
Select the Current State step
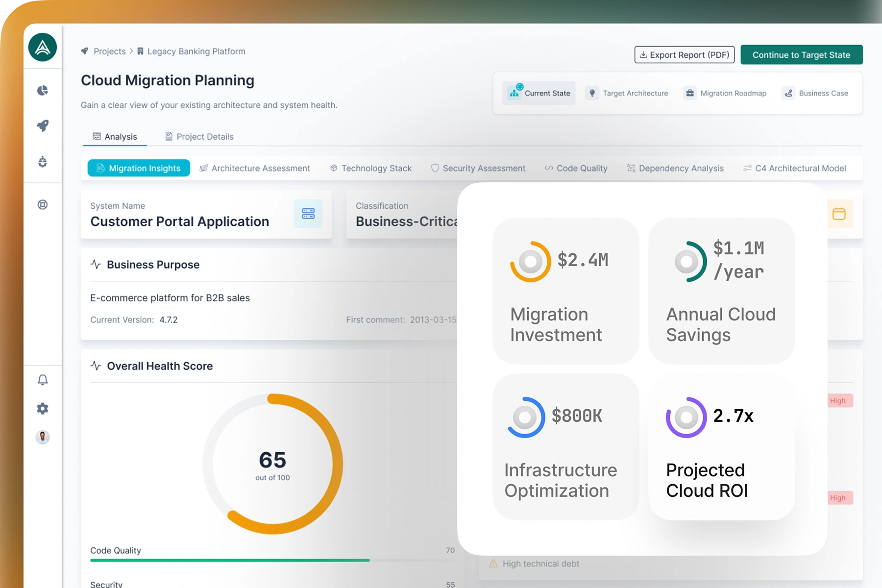tap(539, 93)
